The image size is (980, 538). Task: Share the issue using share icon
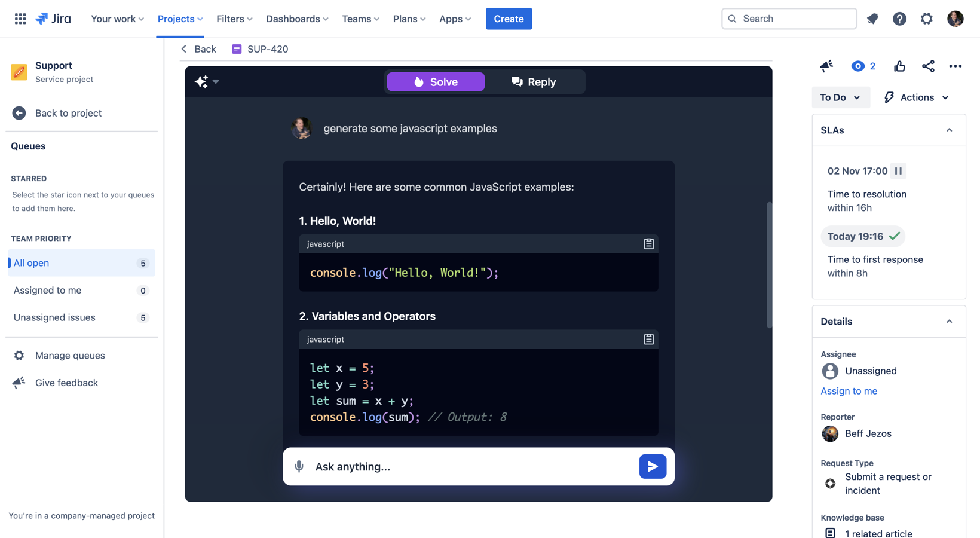pos(928,66)
